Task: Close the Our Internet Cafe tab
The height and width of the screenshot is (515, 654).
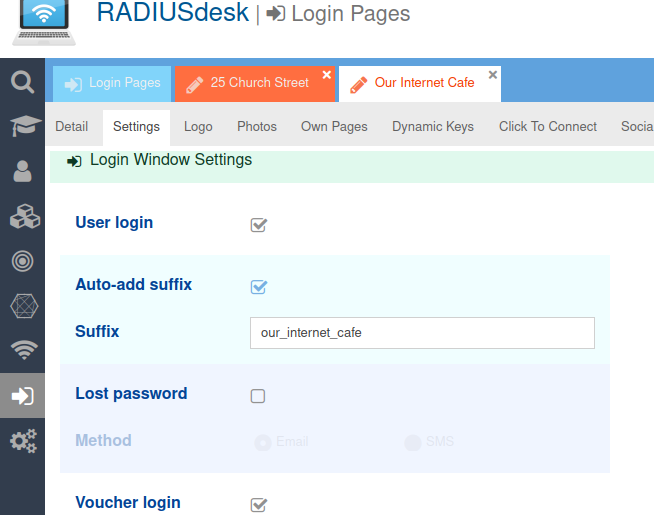Action: click(x=492, y=75)
